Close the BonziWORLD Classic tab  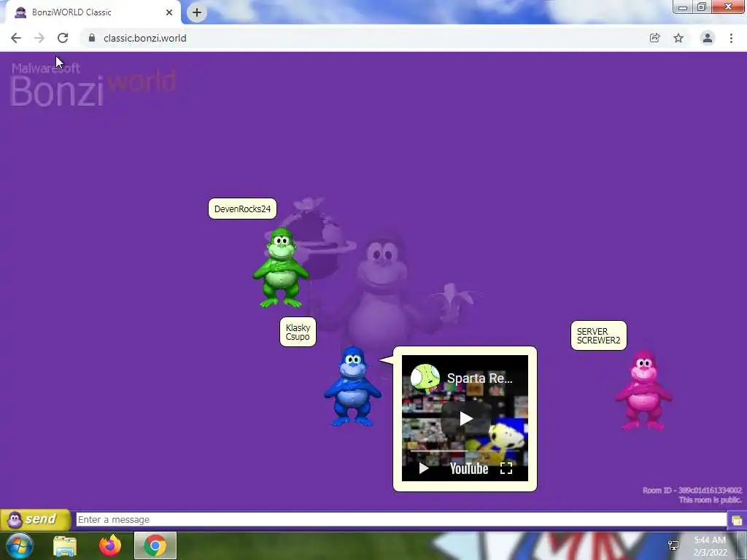click(169, 12)
